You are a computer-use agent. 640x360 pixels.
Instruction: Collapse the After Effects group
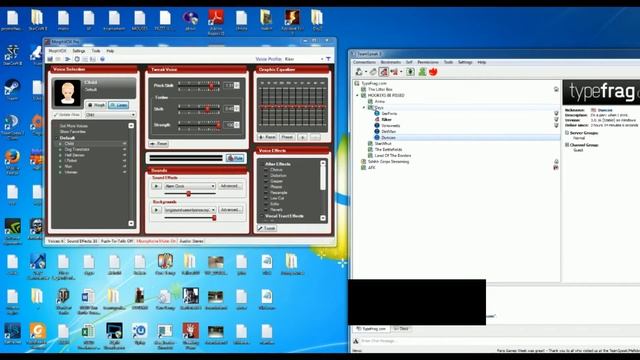click(261, 164)
